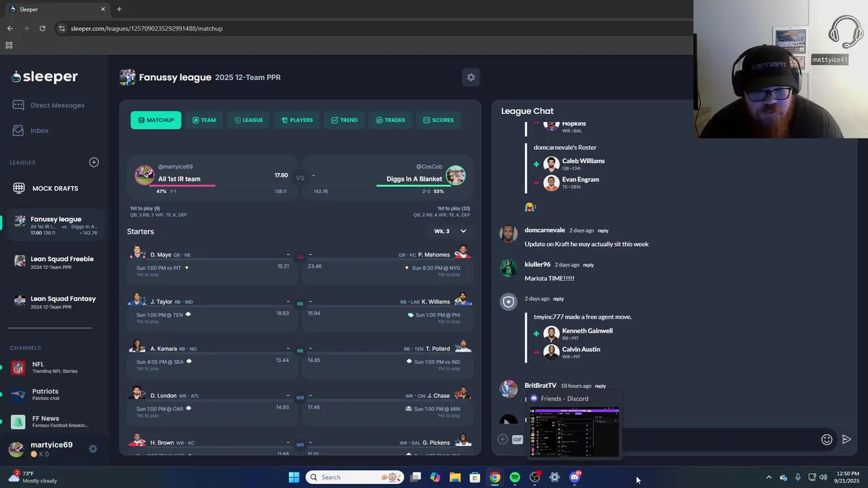The height and width of the screenshot is (488, 868).
Task: Open Direct Messages in the sidebar
Action: [48, 105]
